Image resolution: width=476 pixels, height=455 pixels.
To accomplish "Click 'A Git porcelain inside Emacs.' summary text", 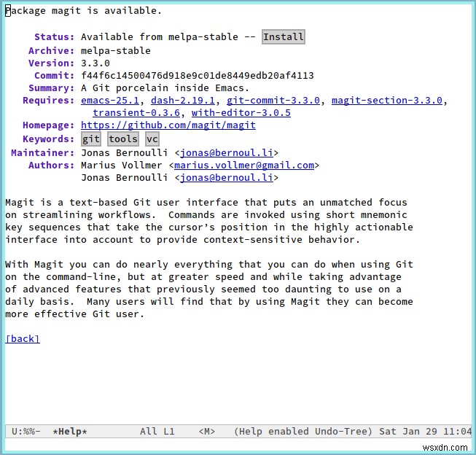I will (x=165, y=87).
